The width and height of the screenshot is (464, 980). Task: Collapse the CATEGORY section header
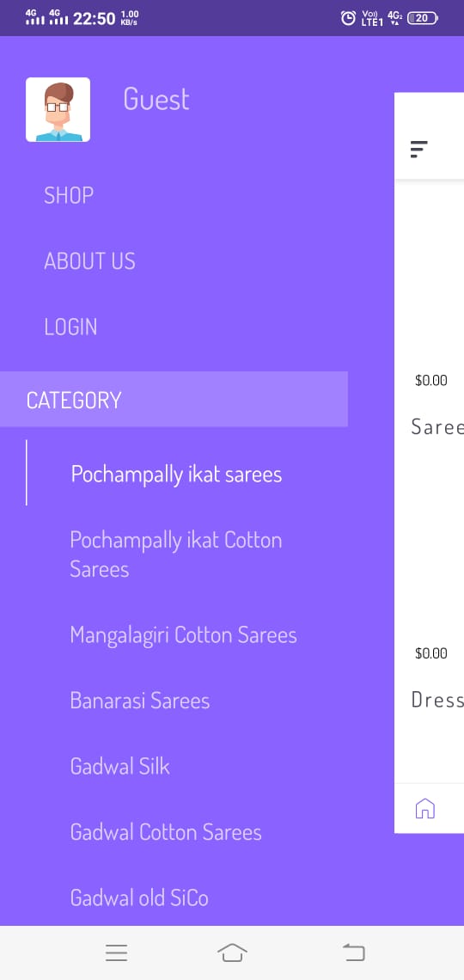(174, 400)
